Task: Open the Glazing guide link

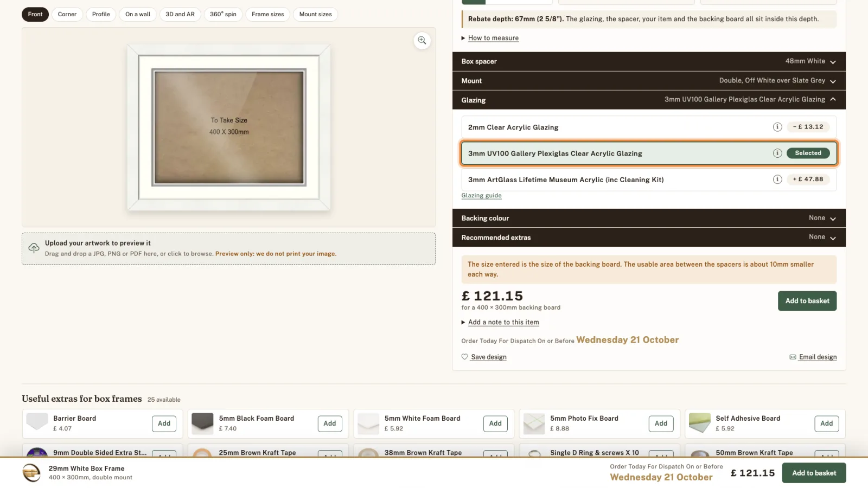Action: 481,196
